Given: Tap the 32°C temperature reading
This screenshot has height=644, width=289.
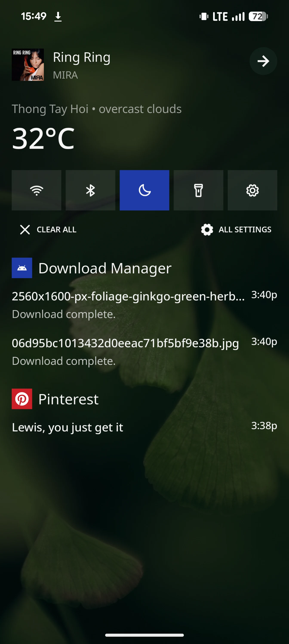Looking at the screenshot, I should pos(43,138).
